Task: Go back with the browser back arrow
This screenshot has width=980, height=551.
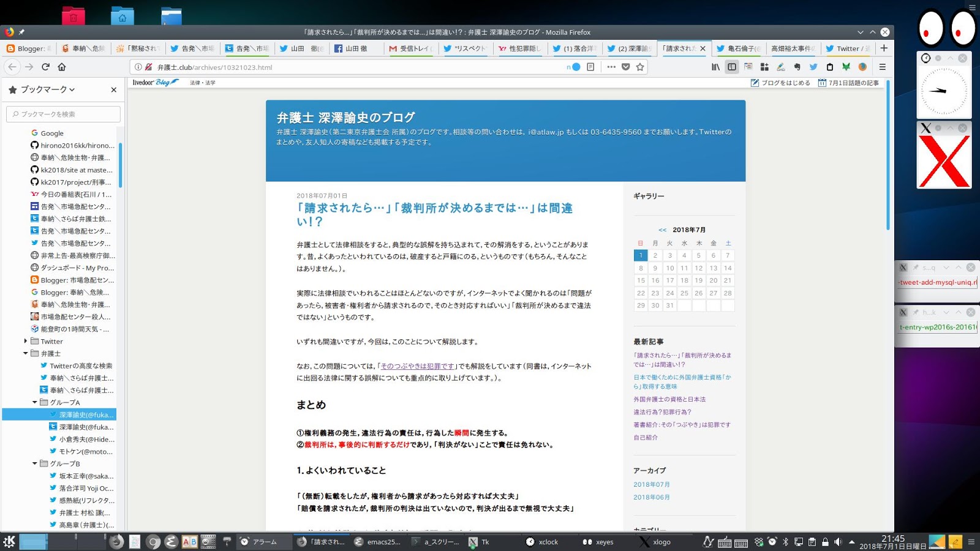Action: pos(12,67)
